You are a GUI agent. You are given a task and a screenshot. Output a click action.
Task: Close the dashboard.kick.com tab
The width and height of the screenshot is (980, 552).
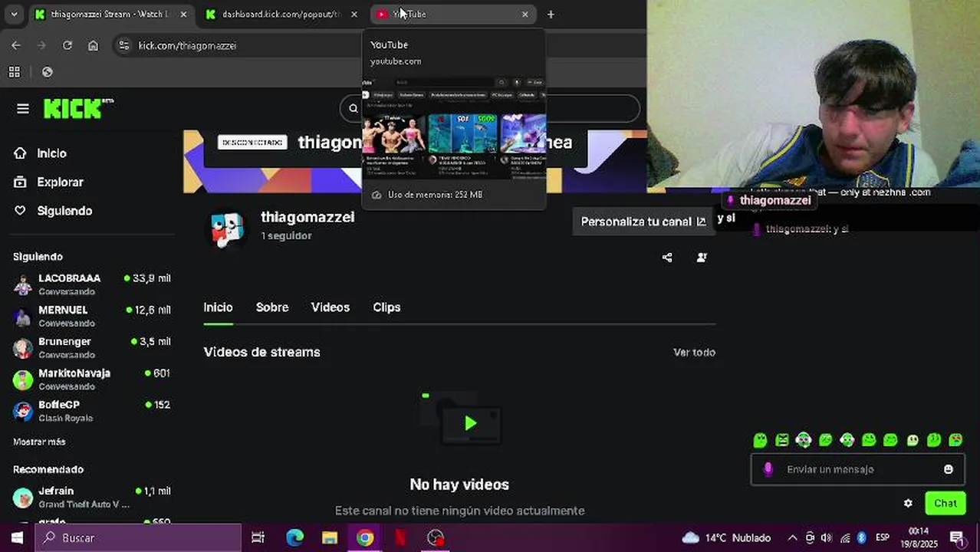click(354, 14)
